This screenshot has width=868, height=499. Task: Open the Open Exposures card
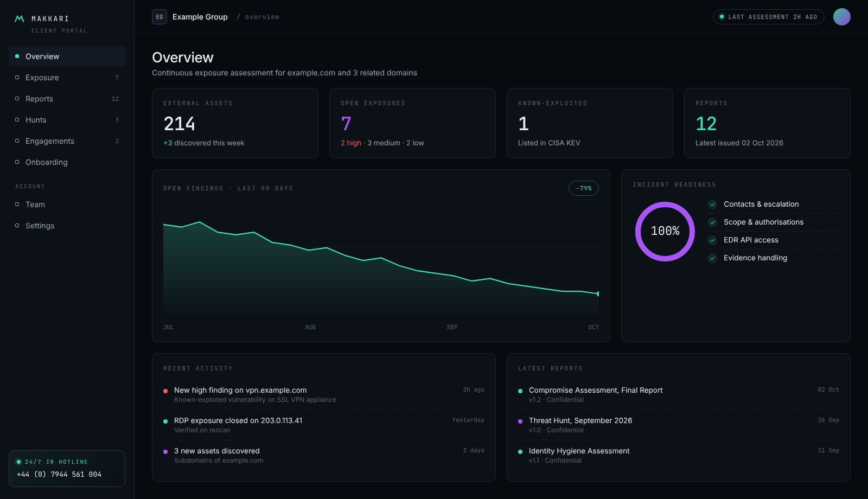[x=412, y=123]
